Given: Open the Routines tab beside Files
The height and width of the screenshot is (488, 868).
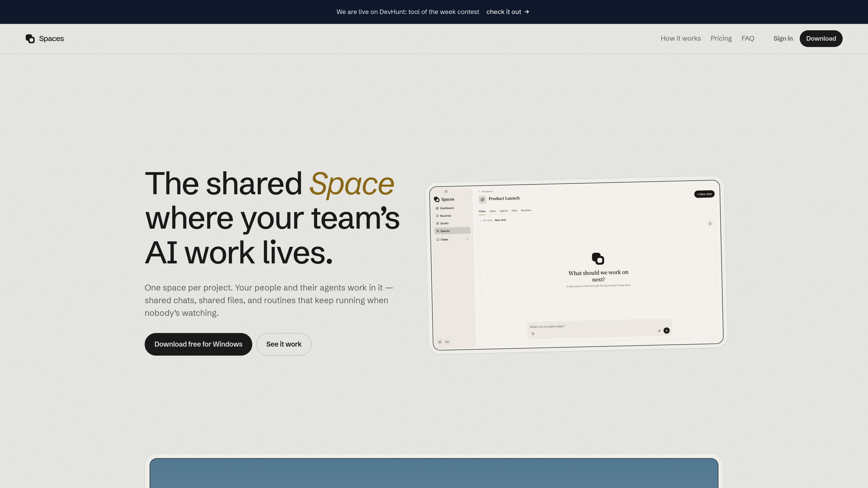Looking at the screenshot, I should [x=526, y=210].
